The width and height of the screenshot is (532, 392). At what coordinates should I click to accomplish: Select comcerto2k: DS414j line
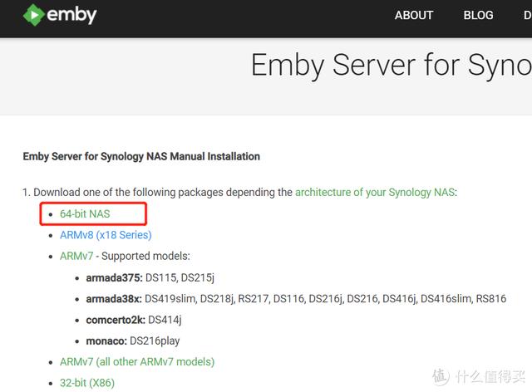click(x=134, y=320)
